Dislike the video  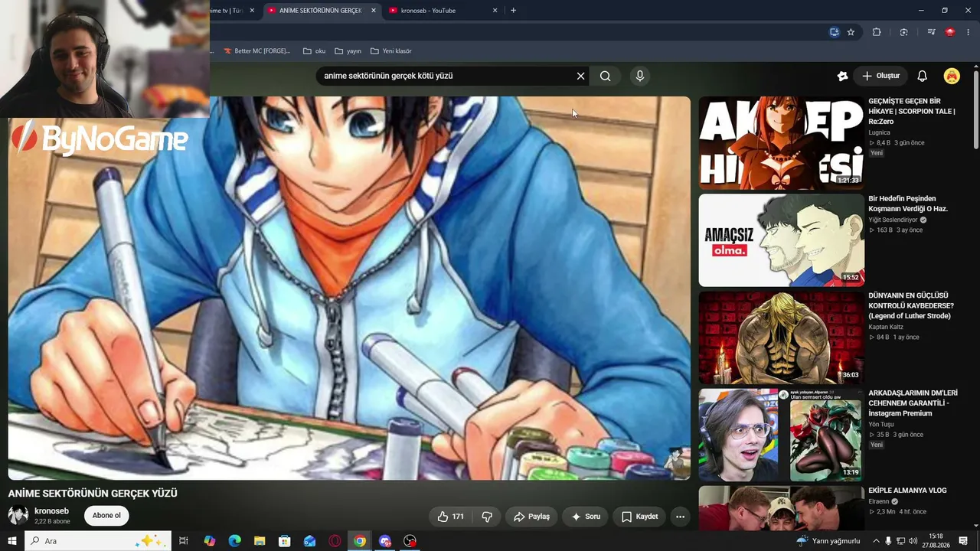pyautogui.click(x=487, y=517)
